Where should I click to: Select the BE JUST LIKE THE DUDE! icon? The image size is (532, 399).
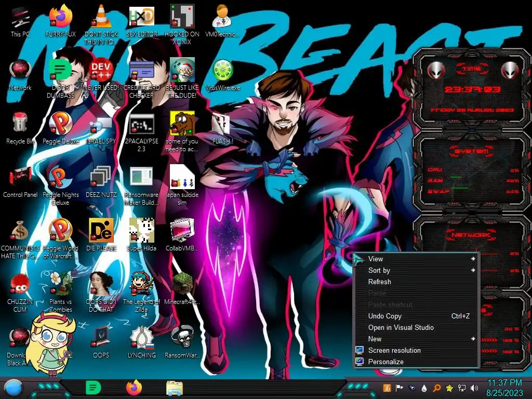pos(182,78)
